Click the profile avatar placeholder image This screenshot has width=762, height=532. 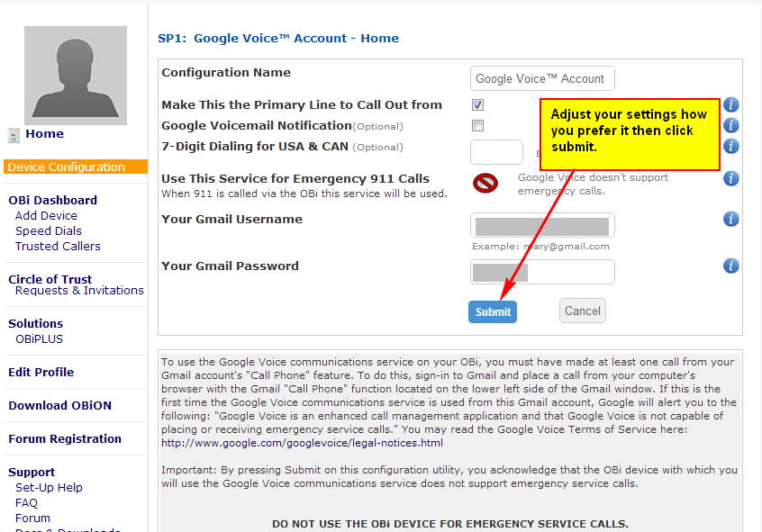tap(76, 76)
